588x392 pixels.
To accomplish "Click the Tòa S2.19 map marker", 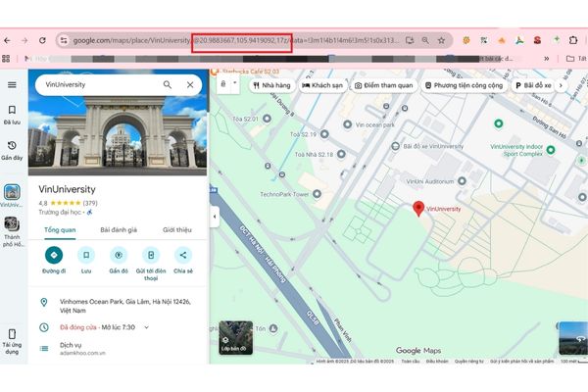I will [x=324, y=134].
